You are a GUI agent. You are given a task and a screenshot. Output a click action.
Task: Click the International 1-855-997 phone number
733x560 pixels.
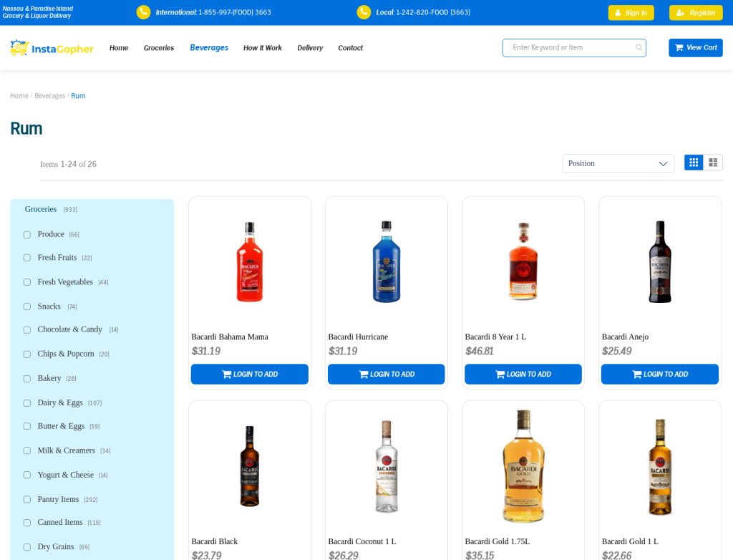[235, 12]
